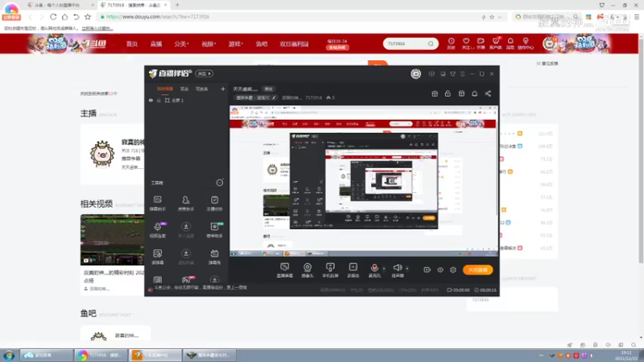Image resolution: width=644 pixels, height=362 pixels.
Task: Add a 摄像头 camera source
Action: tap(308, 270)
